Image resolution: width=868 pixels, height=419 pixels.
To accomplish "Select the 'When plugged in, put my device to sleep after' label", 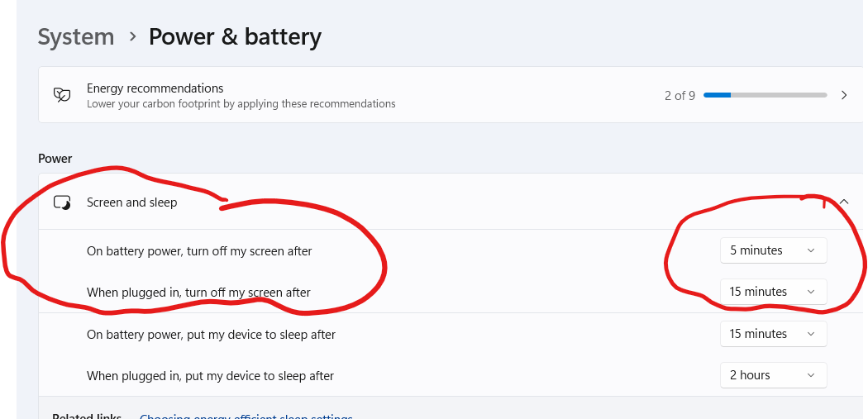I will 210,376.
